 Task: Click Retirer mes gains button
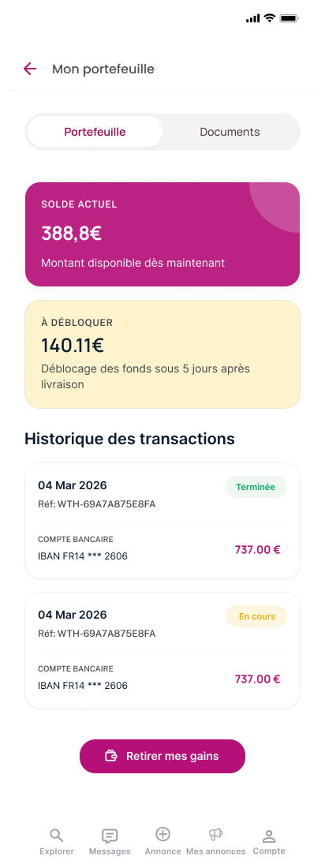pos(162,756)
